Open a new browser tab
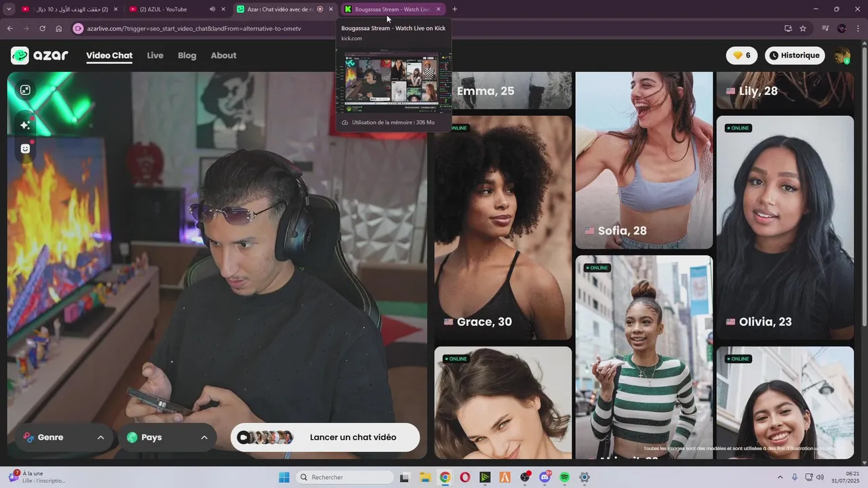The height and width of the screenshot is (488, 868). [454, 9]
